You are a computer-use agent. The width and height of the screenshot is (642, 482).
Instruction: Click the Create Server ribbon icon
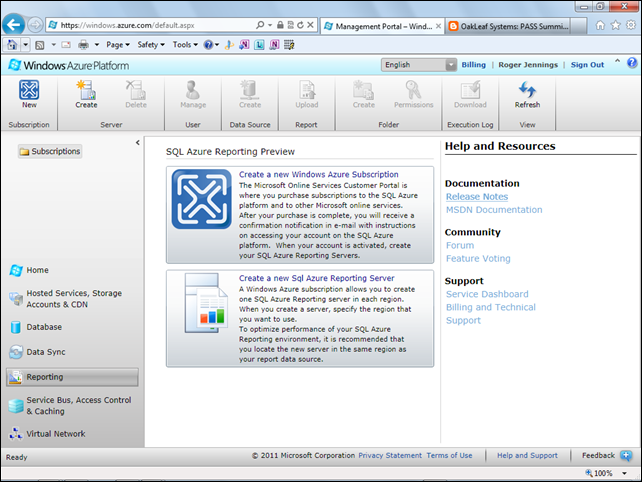click(x=86, y=90)
